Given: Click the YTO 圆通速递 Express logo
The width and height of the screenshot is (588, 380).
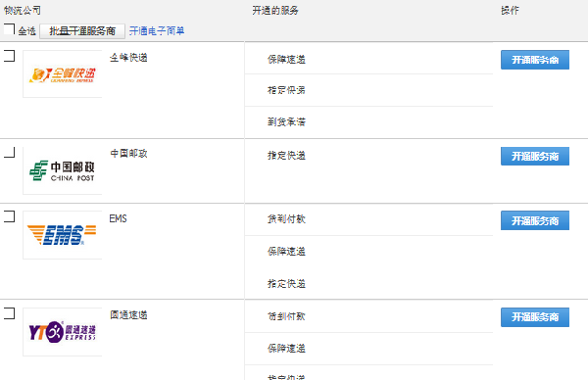Looking at the screenshot, I should [x=63, y=332].
